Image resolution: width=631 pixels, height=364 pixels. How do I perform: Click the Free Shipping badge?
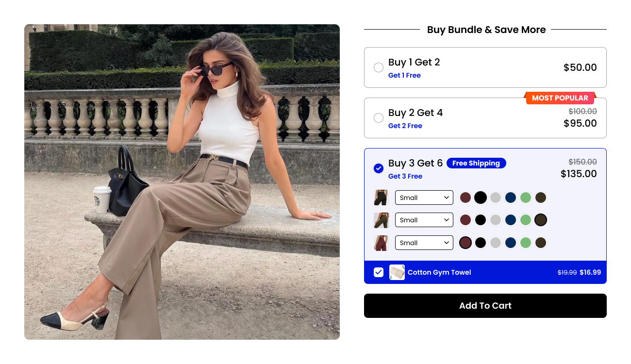point(476,163)
